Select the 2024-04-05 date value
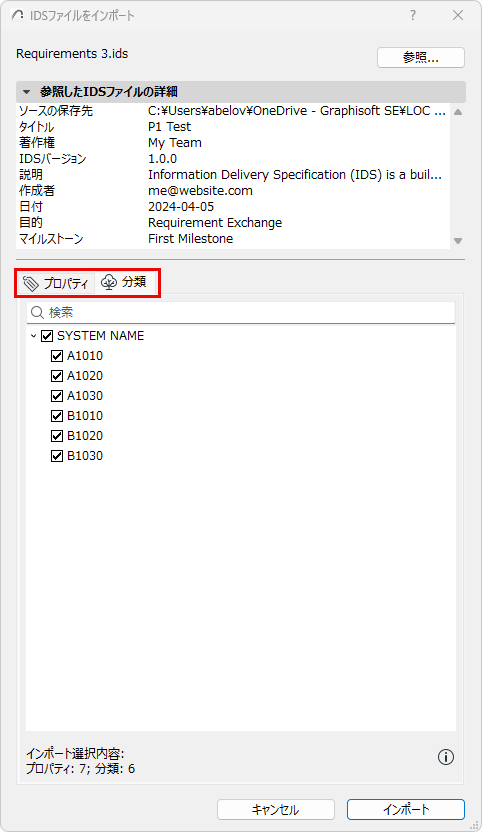 [181, 206]
